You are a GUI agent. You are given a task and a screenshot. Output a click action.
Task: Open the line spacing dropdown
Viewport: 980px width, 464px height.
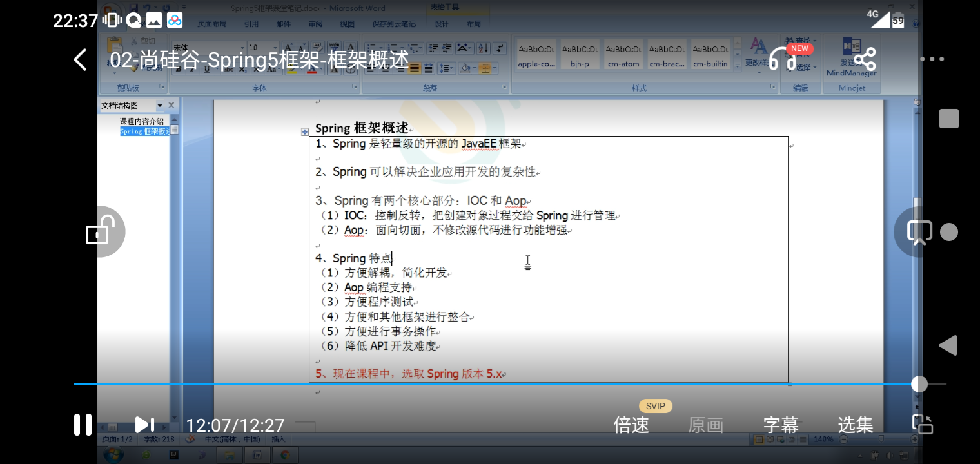tap(446, 68)
